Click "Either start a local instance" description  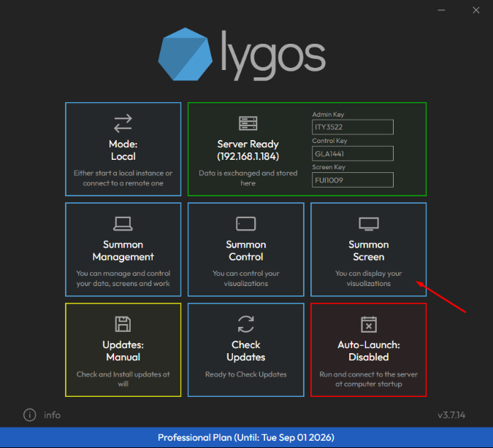point(123,178)
